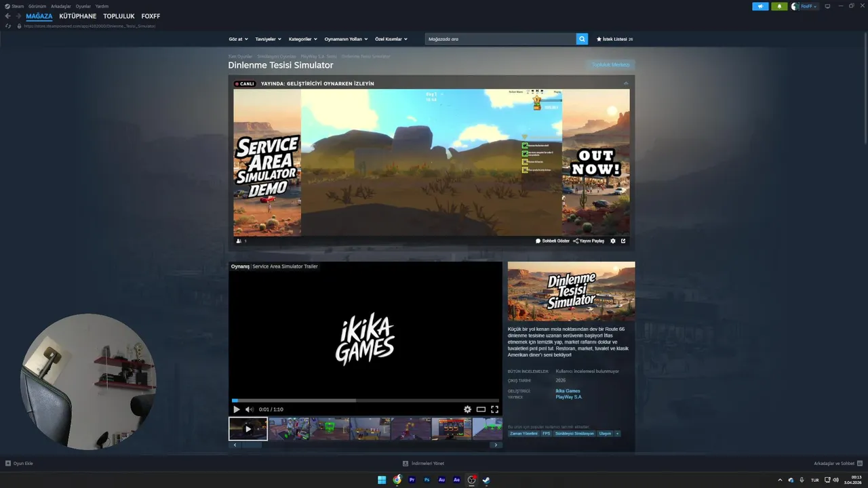Reload the store page using refresh icon

[8, 26]
